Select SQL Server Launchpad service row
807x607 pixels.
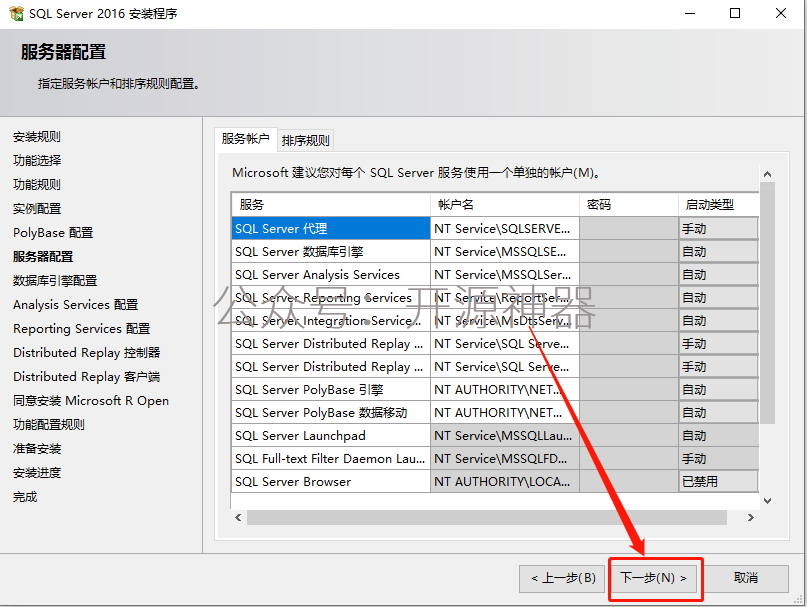330,435
